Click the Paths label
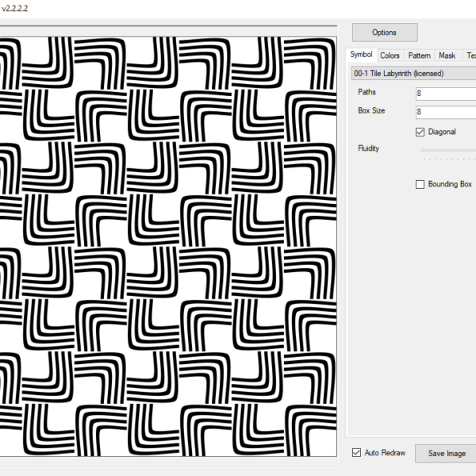Viewport: 476px width, 476px height. click(x=367, y=92)
